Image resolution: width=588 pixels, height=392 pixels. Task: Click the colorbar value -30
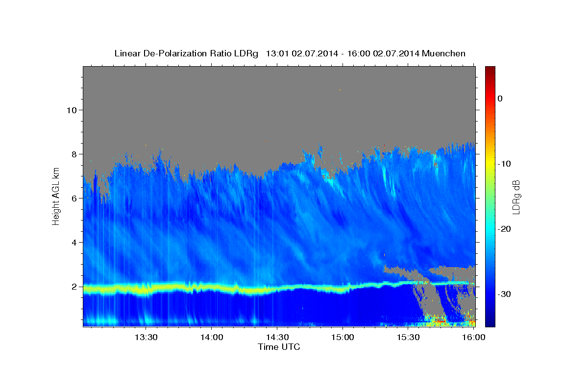coord(504,294)
